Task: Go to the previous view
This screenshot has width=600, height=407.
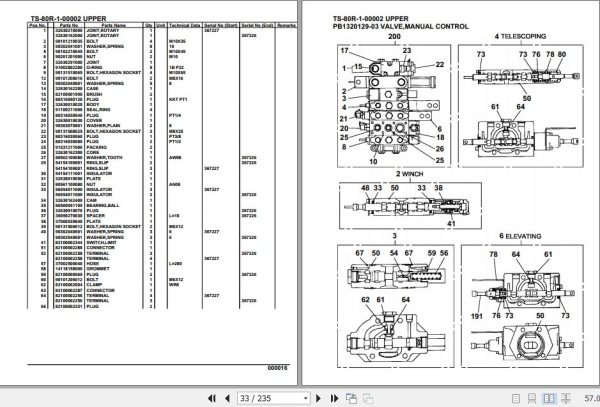Action: click(351, 398)
